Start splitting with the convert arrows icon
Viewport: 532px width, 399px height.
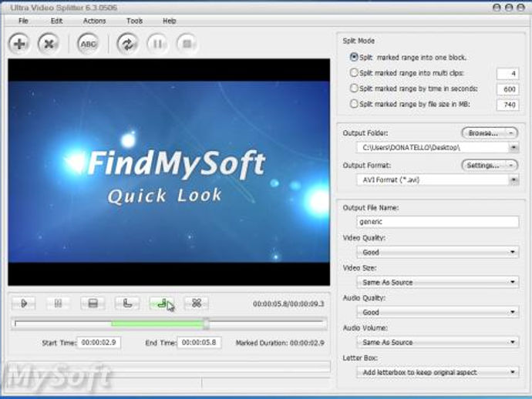tap(127, 44)
